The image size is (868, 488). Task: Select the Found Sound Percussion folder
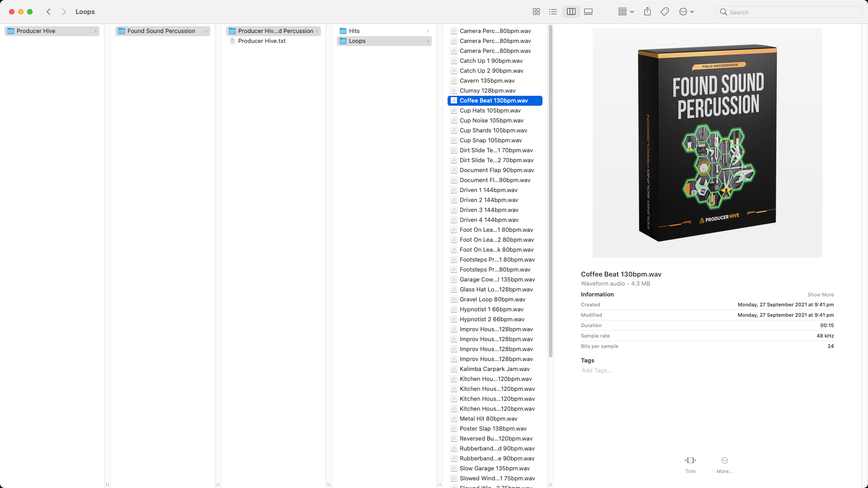pos(163,31)
